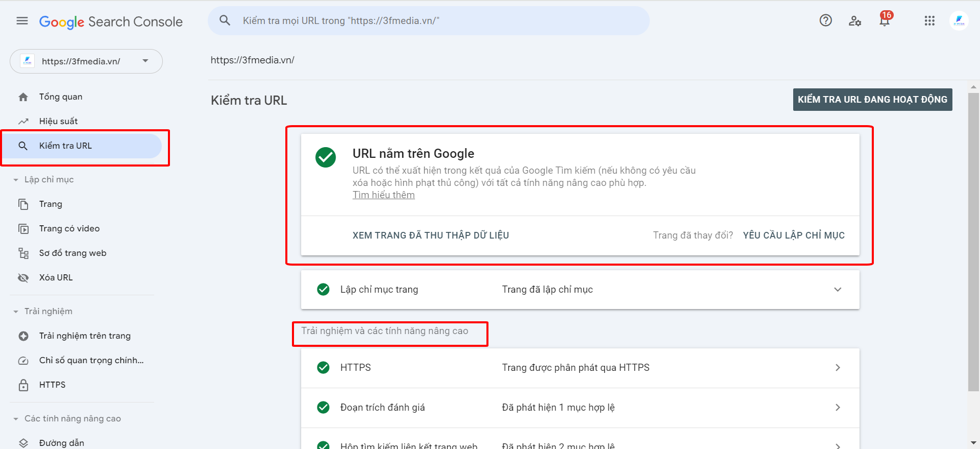Click the Xóa URL hidden-eye icon

23,277
